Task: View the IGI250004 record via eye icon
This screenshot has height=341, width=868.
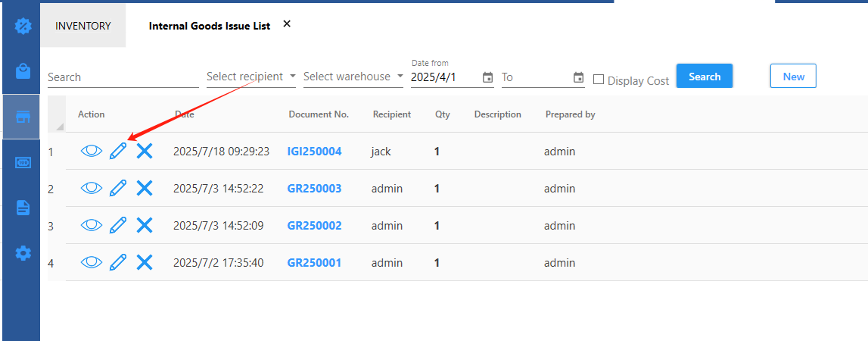Action: 91,152
